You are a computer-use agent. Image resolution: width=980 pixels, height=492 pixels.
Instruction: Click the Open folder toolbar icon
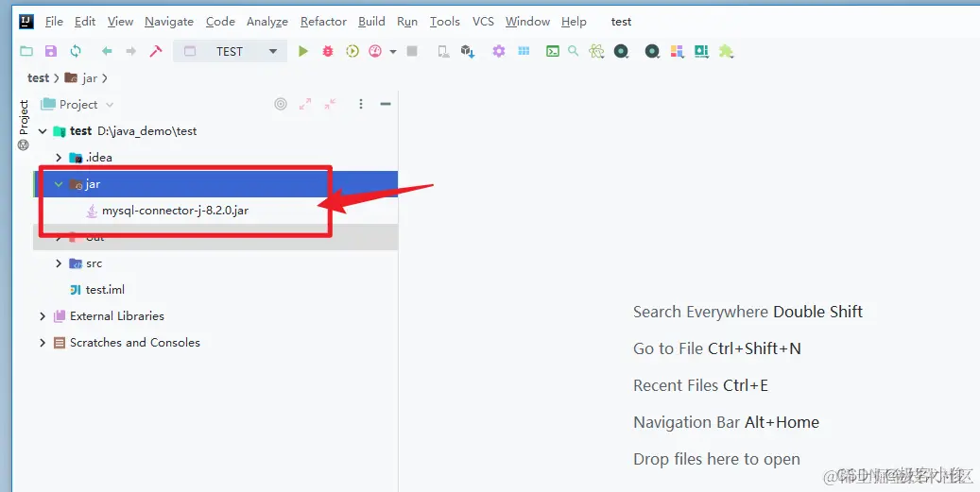(x=26, y=51)
